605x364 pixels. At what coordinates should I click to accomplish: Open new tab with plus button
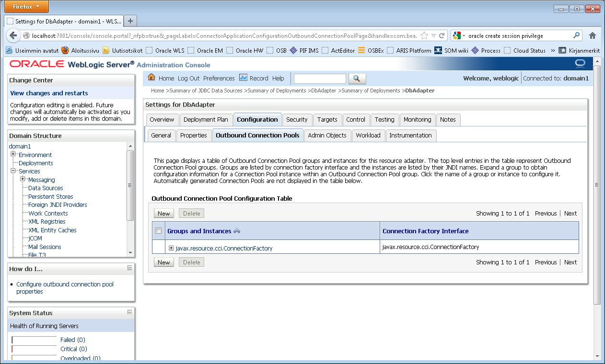point(130,21)
